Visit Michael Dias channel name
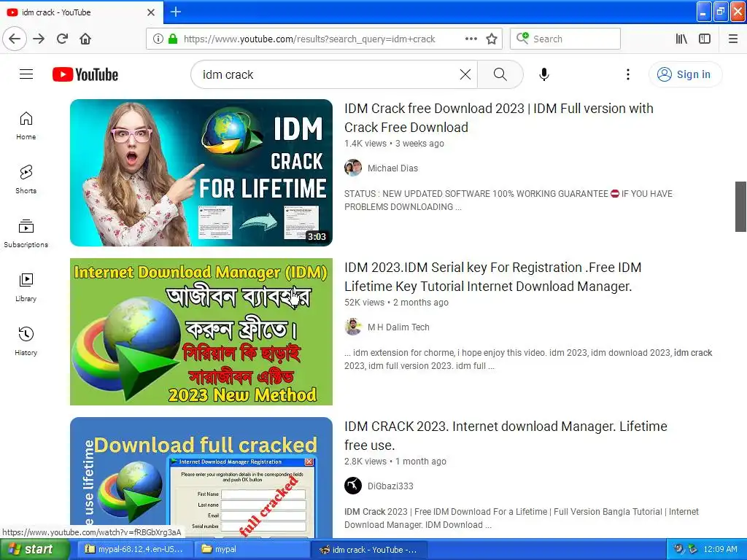The height and width of the screenshot is (560, 747). [392, 168]
